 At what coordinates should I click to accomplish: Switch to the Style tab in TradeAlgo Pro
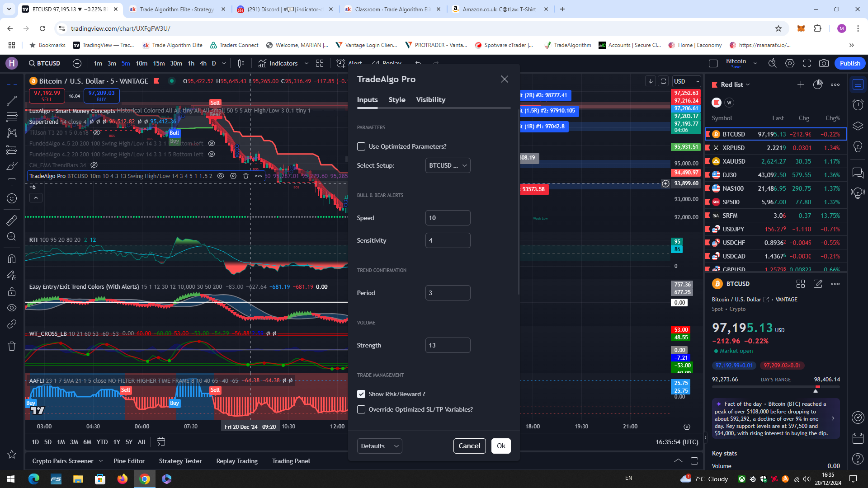396,100
